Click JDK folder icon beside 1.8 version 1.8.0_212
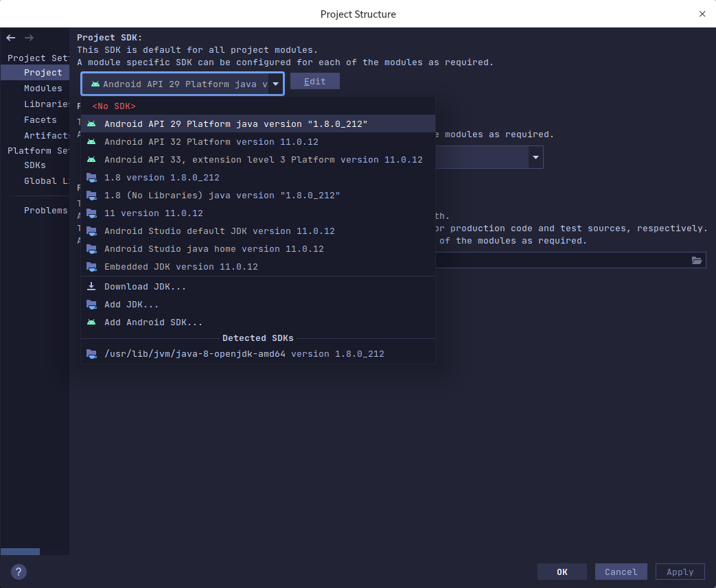 [x=91, y=177]
